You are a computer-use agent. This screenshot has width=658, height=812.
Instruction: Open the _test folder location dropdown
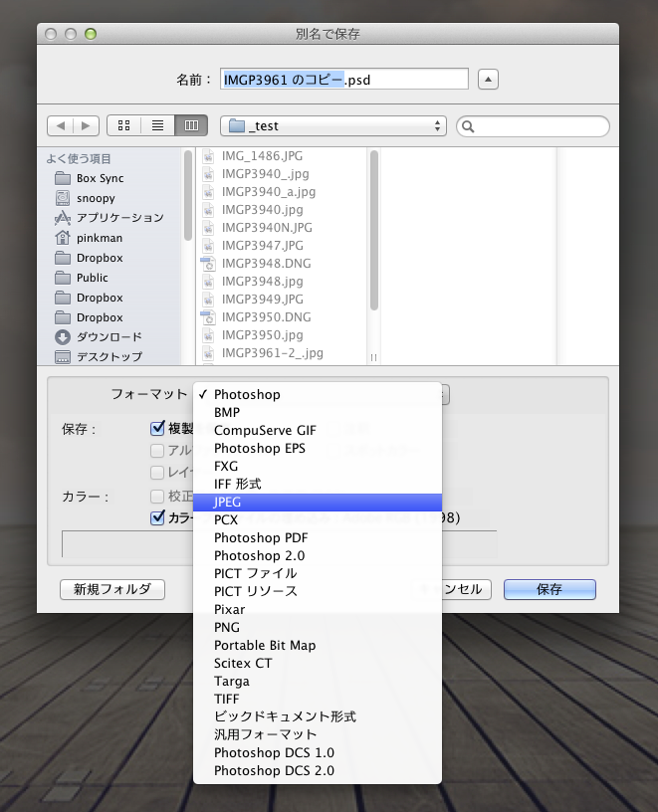333,125
